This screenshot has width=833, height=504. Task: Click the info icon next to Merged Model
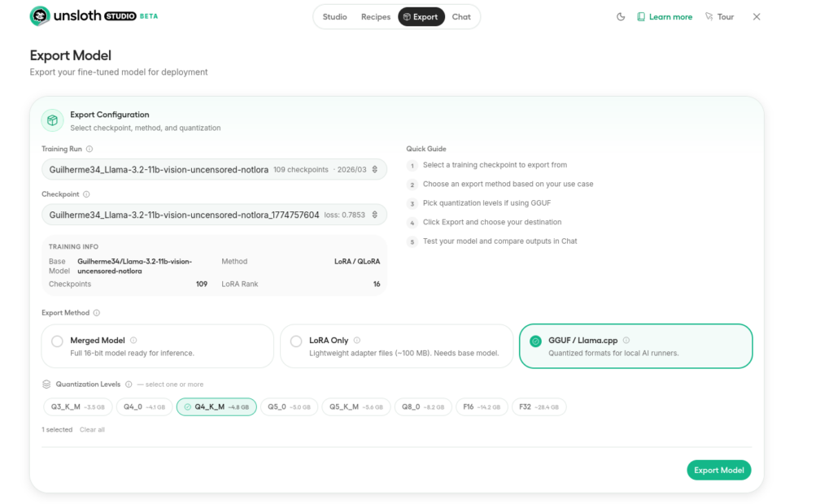coord(133,341)
